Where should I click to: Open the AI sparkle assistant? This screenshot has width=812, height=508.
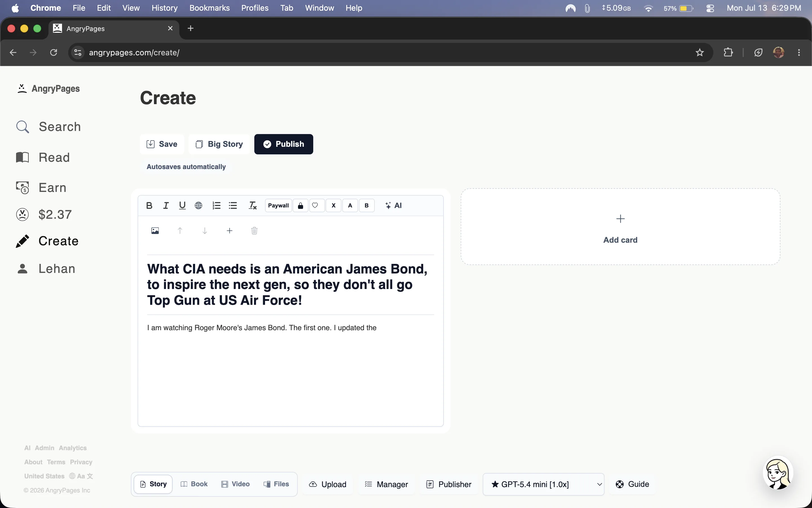pyautogui.click(x=393, y=205)
